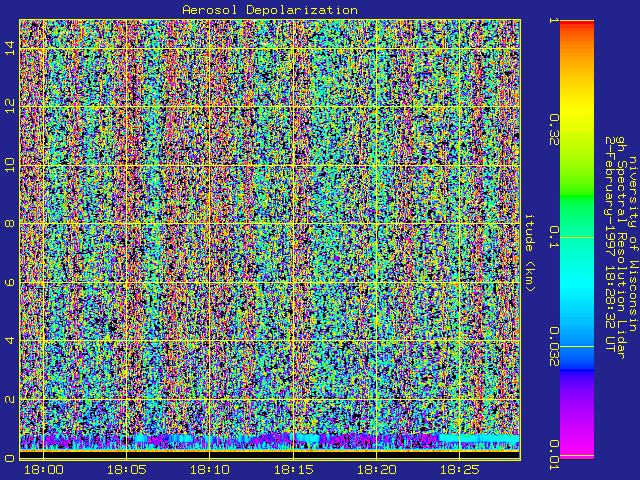Viewport: 640px width, 480px height.
Task: Click altitude axis label 6
Action: pos(10,282)
